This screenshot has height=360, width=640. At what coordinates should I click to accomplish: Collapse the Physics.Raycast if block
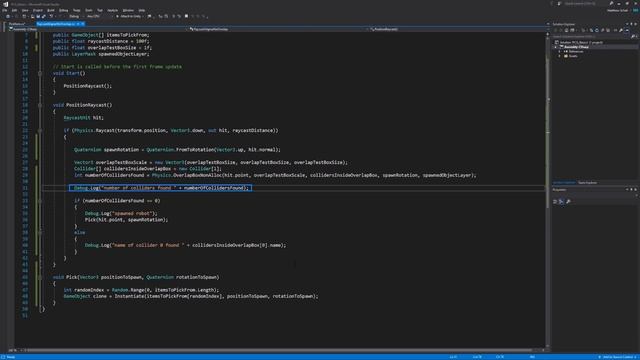pos(40,131)
